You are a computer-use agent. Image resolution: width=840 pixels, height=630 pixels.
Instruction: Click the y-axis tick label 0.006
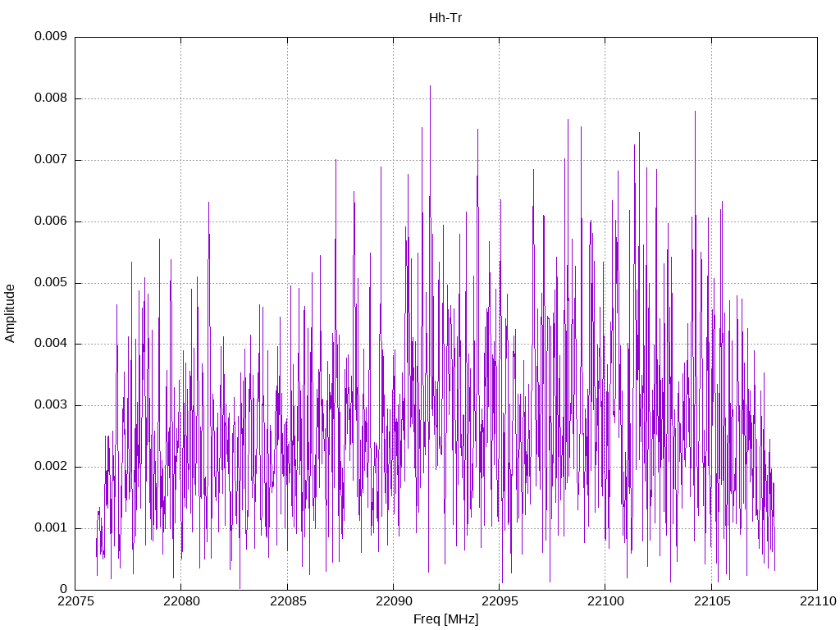tap(51, 221)
